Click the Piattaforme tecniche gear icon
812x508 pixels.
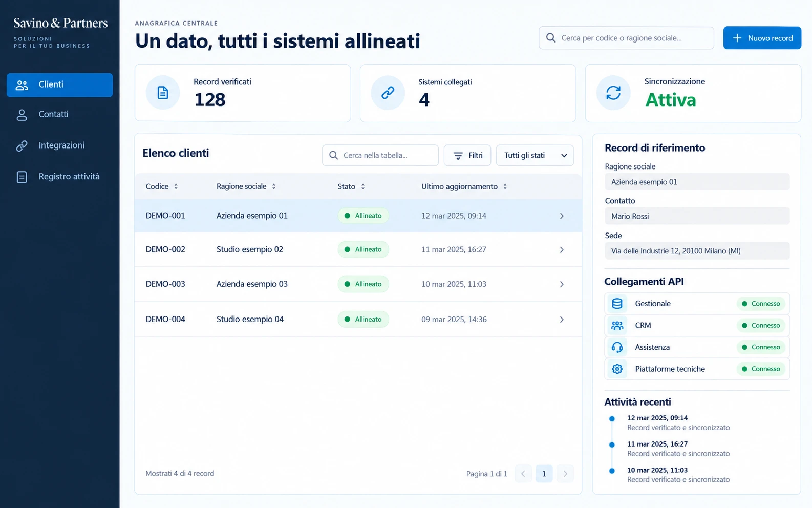(x=617, y=369)
